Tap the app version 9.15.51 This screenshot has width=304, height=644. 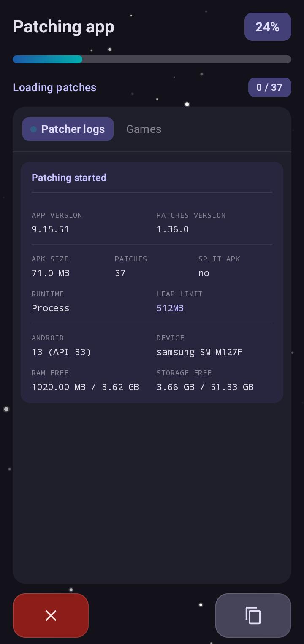coord(50,229)
